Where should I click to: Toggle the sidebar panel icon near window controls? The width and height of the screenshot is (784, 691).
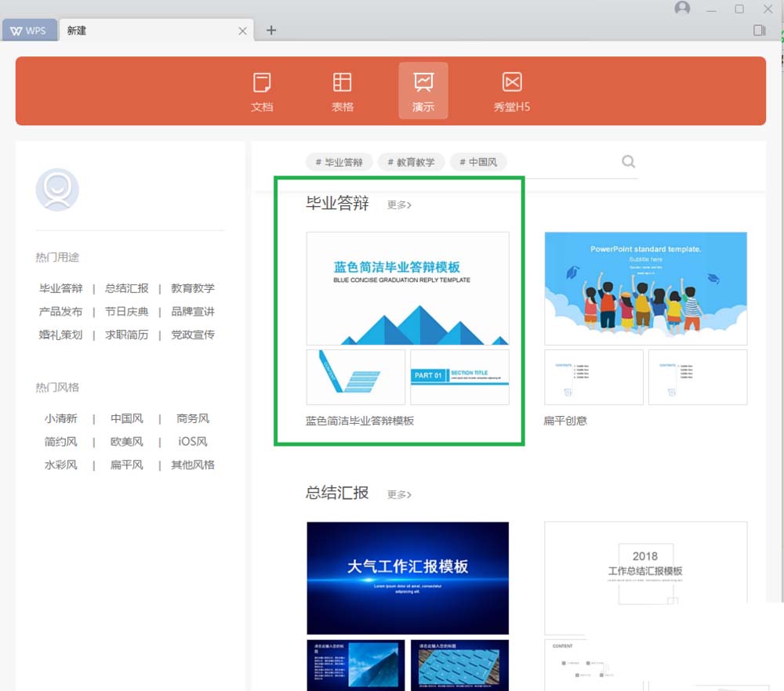tap(760, 30)
